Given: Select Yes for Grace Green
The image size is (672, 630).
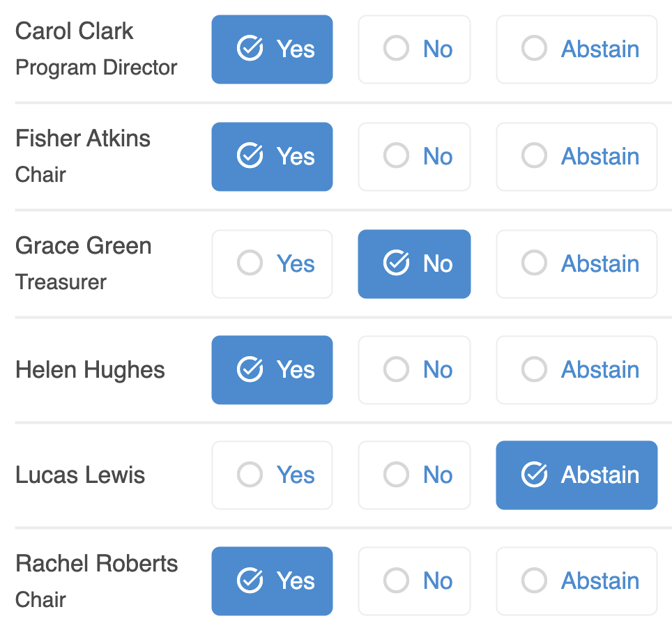Looking at the screenshot, I should (x=272, y=263).
